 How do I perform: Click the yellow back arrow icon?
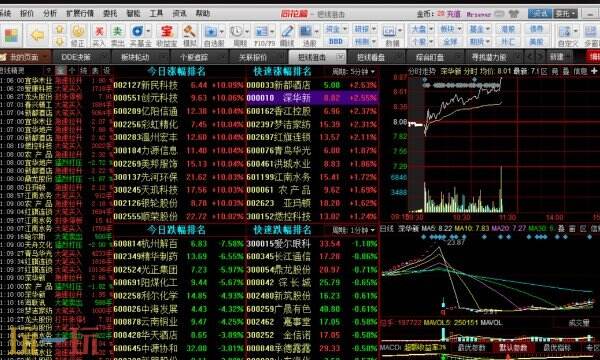tap(38, 36)
